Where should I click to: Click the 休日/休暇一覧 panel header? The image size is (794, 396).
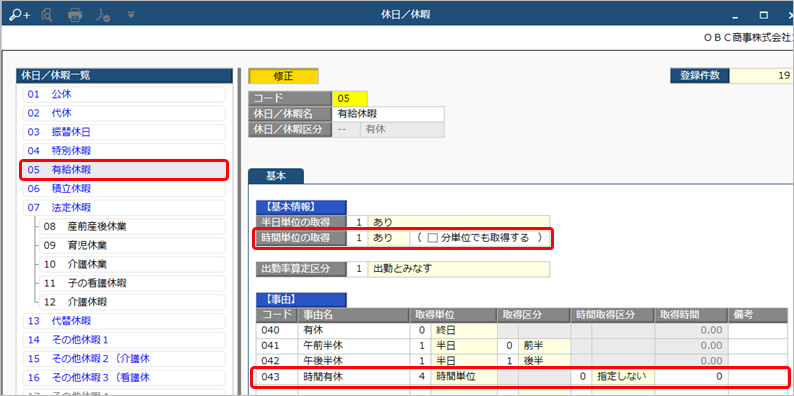[124, 75]
